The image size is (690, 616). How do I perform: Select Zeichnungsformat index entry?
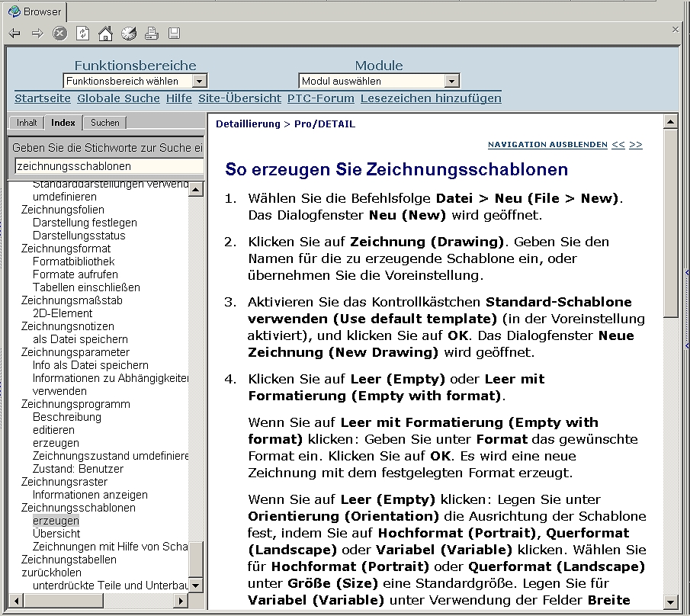tap(66, 249)
